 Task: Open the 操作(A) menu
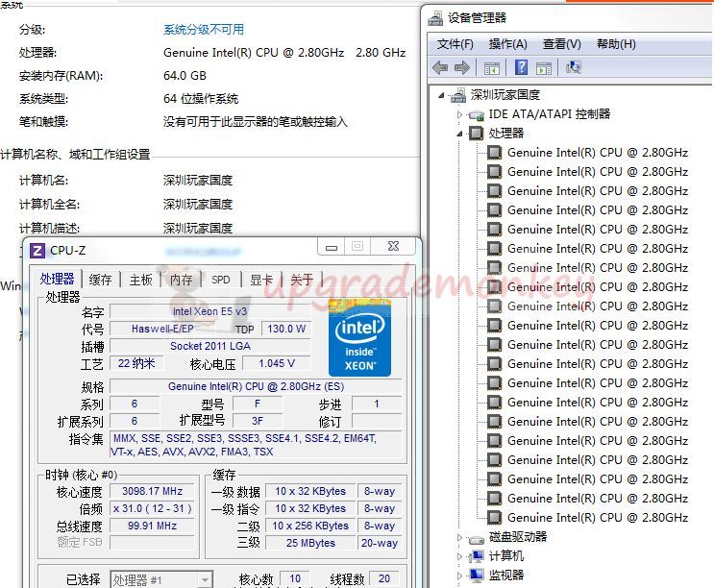(x=507, y=44)
